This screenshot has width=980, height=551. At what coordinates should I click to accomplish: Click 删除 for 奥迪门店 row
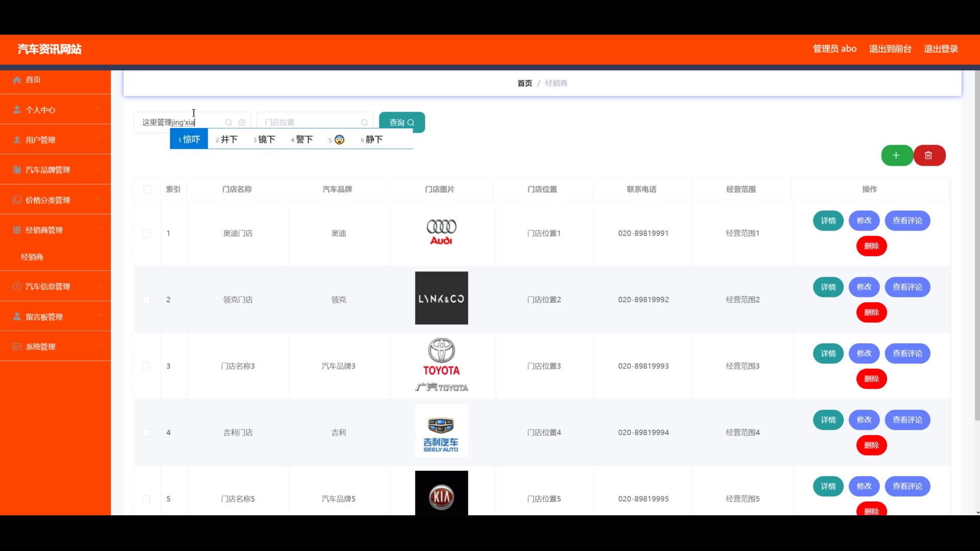871,246
